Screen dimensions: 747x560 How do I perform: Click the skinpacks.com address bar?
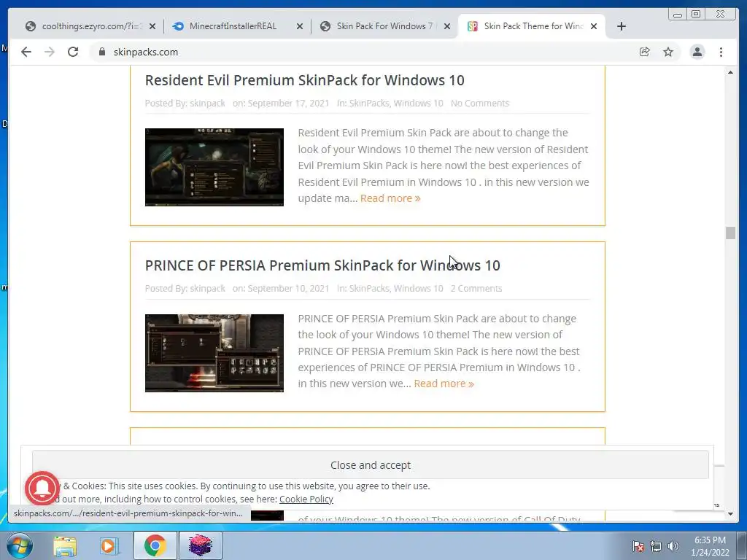(362, 52)
